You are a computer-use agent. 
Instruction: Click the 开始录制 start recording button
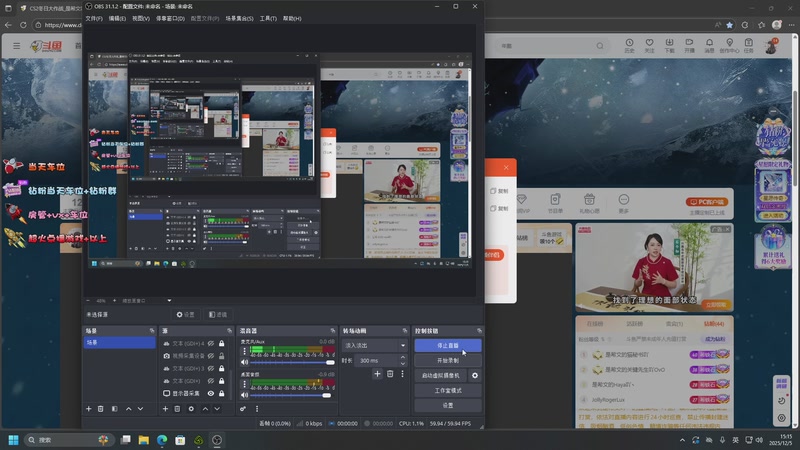tap(448, 360)
